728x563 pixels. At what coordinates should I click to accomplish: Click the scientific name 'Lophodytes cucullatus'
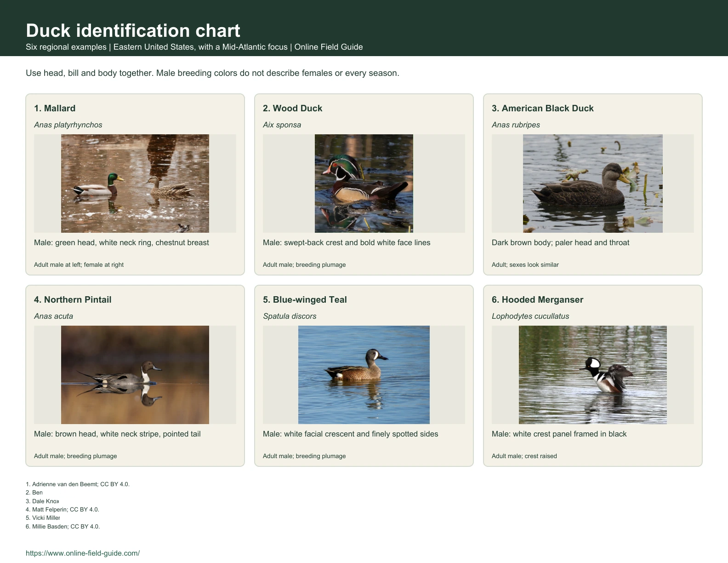click(x=530, y=316)
